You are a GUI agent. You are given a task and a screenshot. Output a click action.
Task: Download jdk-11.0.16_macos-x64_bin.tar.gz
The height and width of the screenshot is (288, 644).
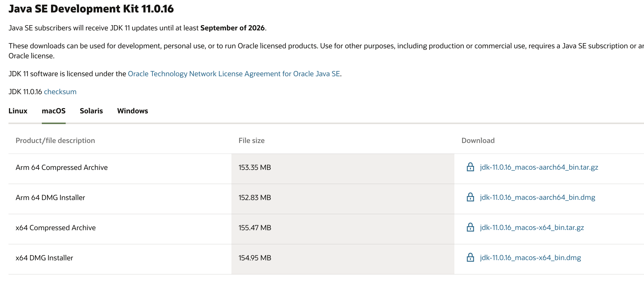coord(532,227)
